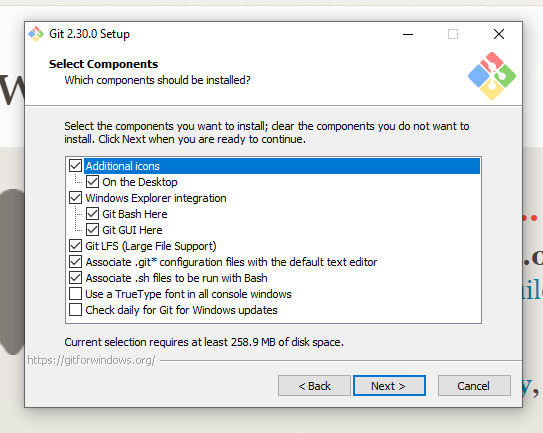543x433 pixels.
Task: Select the Git GUI Here label
Action: (x=132, y=230)
